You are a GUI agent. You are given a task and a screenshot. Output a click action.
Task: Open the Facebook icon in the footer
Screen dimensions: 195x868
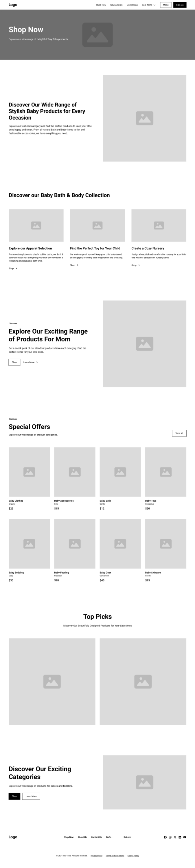coord(165,837)
